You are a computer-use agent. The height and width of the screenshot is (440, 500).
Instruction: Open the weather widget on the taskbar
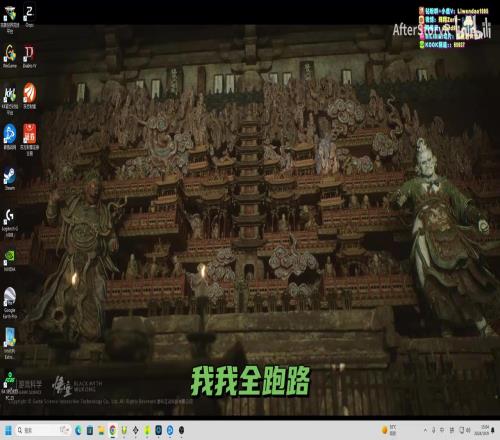tap(389, 430)
